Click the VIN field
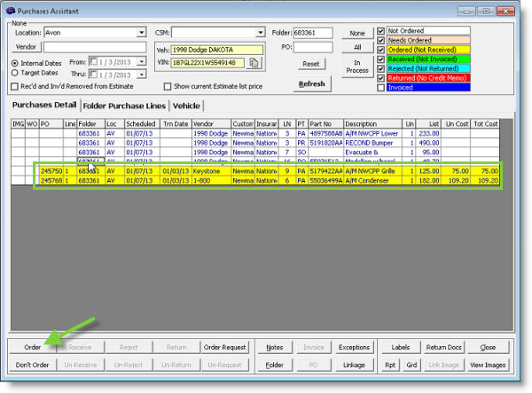Screen dimensions: 532x393 point(207,63)
